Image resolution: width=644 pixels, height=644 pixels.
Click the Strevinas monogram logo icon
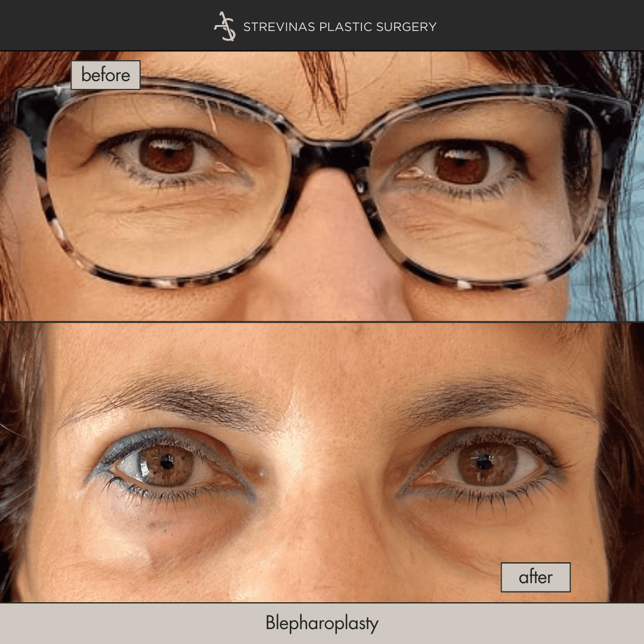point(225,26)
